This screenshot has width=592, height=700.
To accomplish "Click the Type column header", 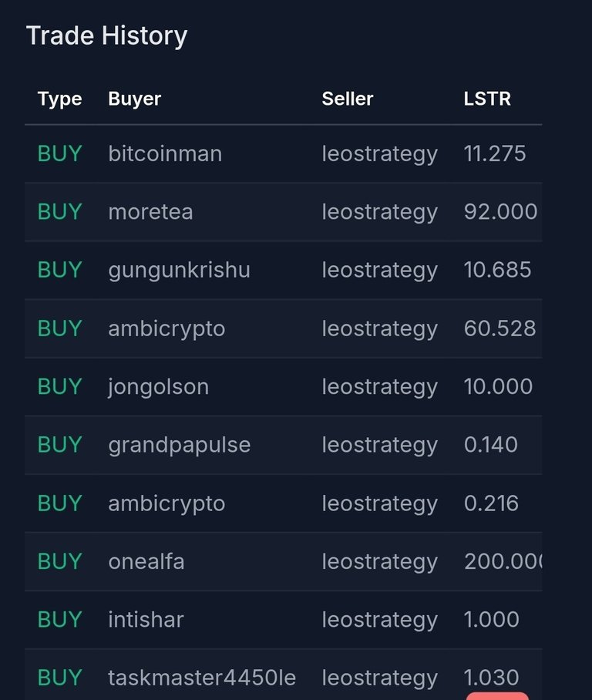I will pyautogui.click(x=59, y=99).
